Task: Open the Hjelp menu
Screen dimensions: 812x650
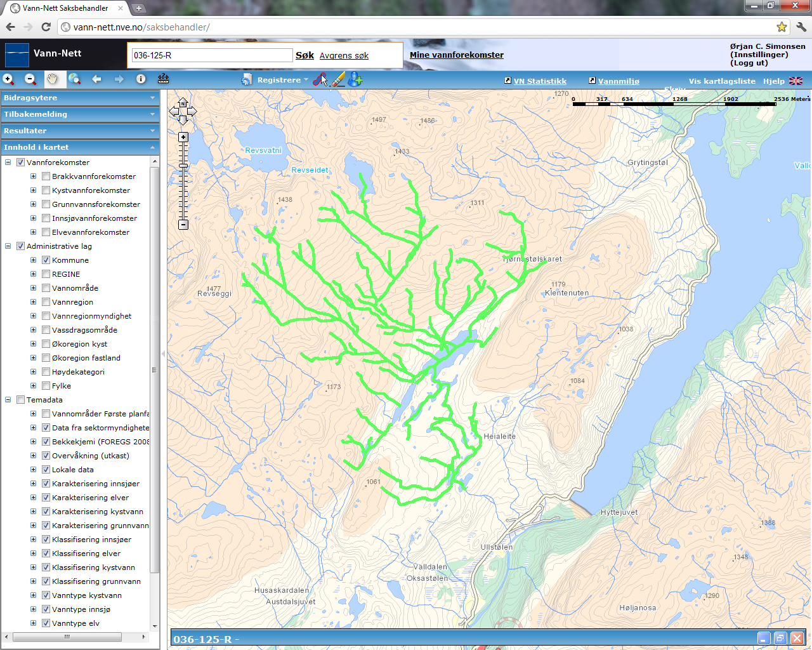Action: click(773, 81)
